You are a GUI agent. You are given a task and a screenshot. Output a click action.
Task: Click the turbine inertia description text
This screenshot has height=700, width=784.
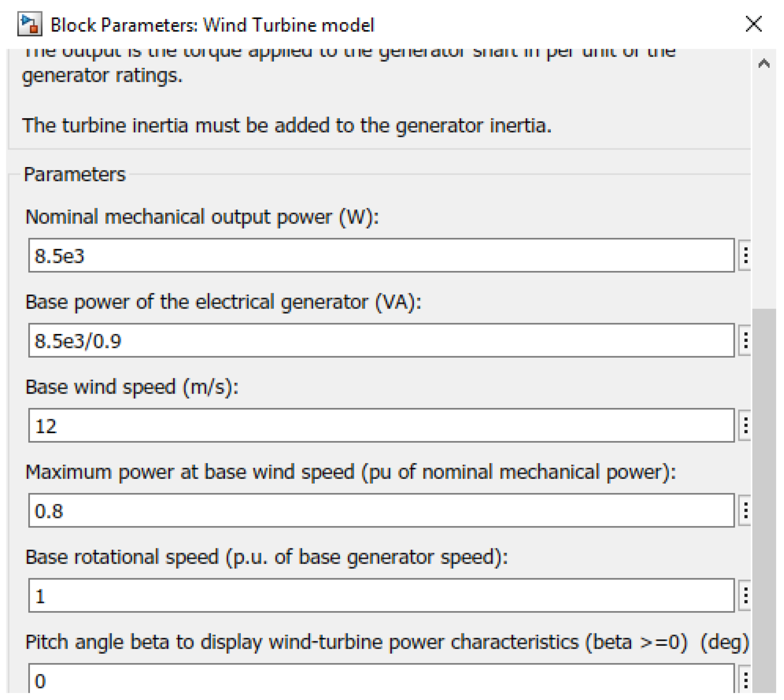[286, 125]
